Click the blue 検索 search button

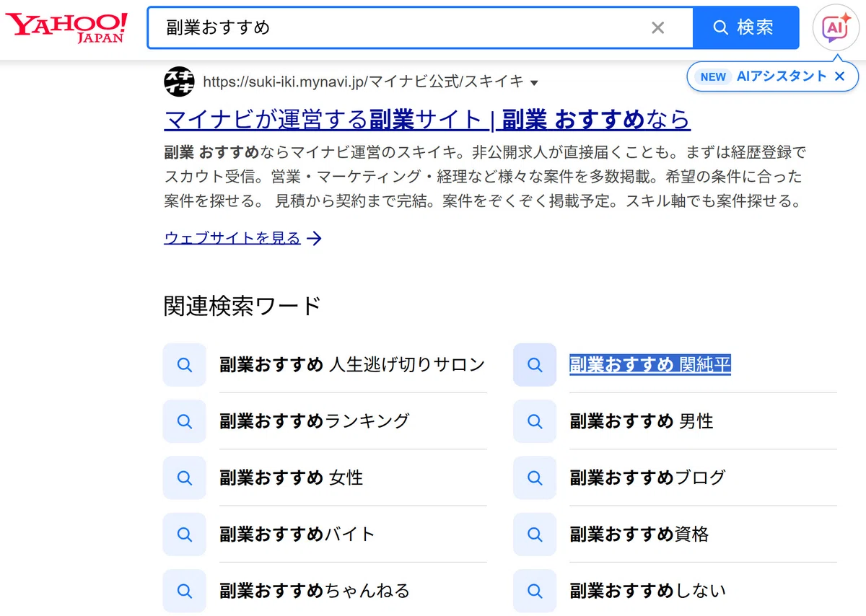[x=745, y=27]
